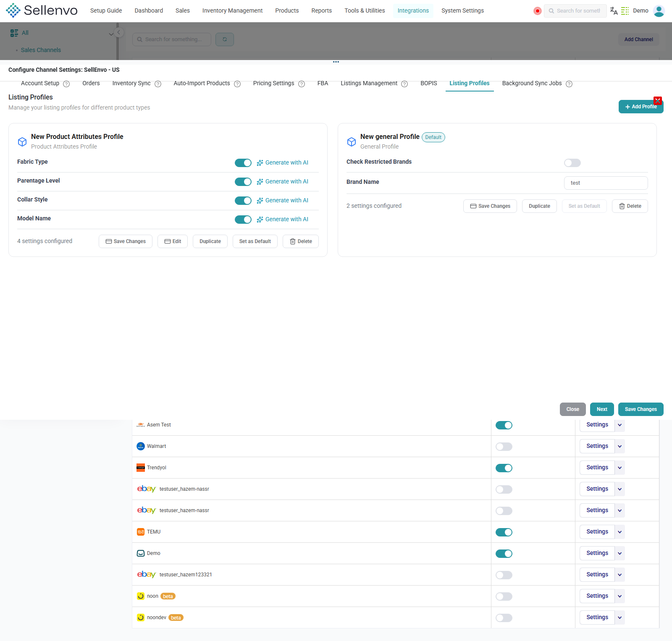
Task: Expand the All category chevron
Action: pyautogui.click(x=111, y=34)
